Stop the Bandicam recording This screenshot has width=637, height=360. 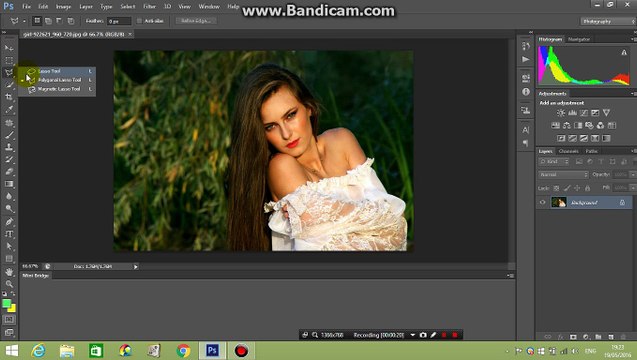pos(455,335)
